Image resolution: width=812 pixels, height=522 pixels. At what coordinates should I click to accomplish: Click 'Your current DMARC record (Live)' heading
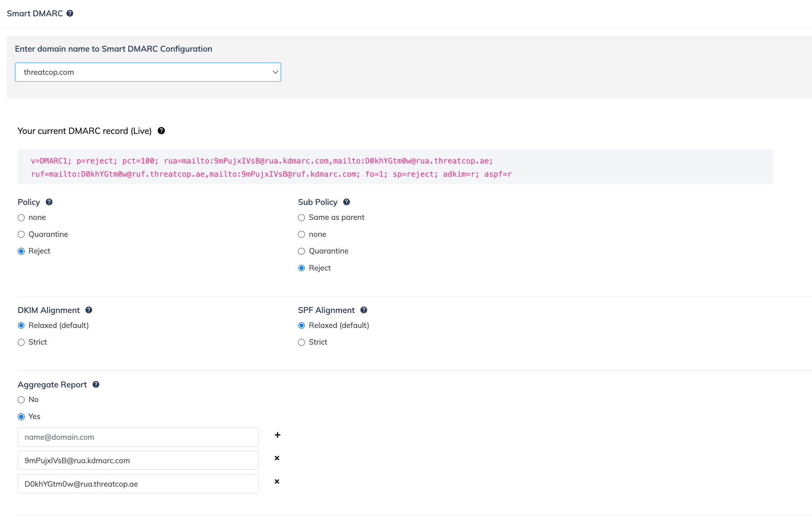tap(85, 131)
